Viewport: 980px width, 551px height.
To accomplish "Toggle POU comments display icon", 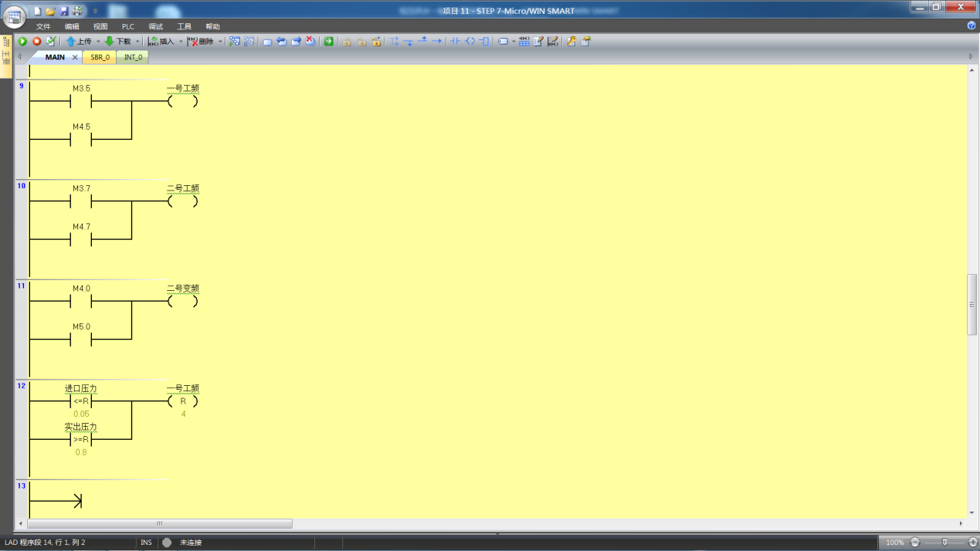I will pyautogui.click(x=538, y=41).
